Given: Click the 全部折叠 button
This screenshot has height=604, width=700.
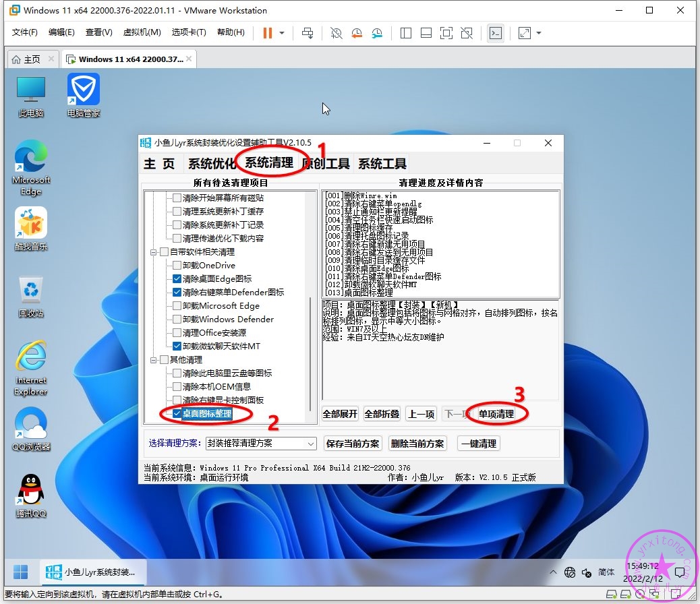Looking at the screenshot, I should click(382, 415).
